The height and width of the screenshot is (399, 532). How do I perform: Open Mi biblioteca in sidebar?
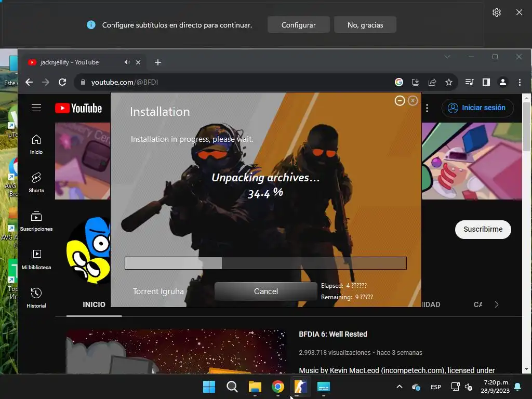[36, 260]
